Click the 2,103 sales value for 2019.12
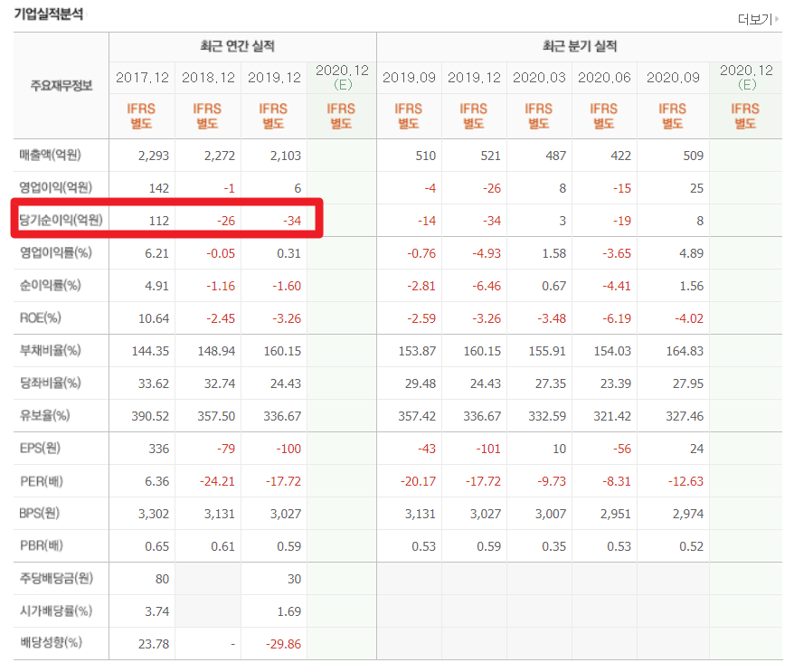This screenshot has width=794, height=672. click(286, 156)
